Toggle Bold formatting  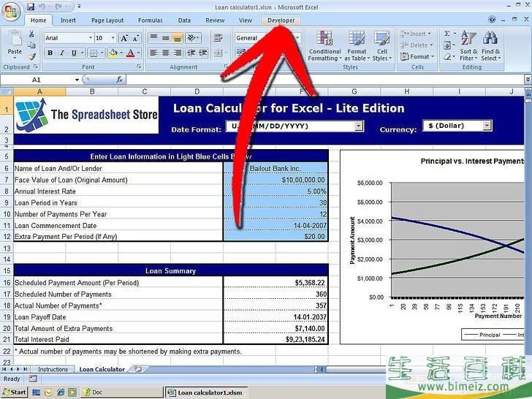[x=50, y=53]
